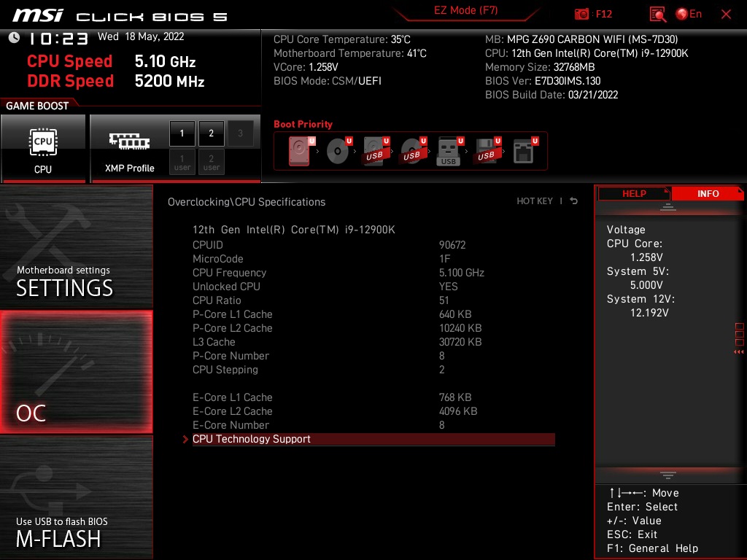Go back using the arrow beside HOT KEY

574,201
